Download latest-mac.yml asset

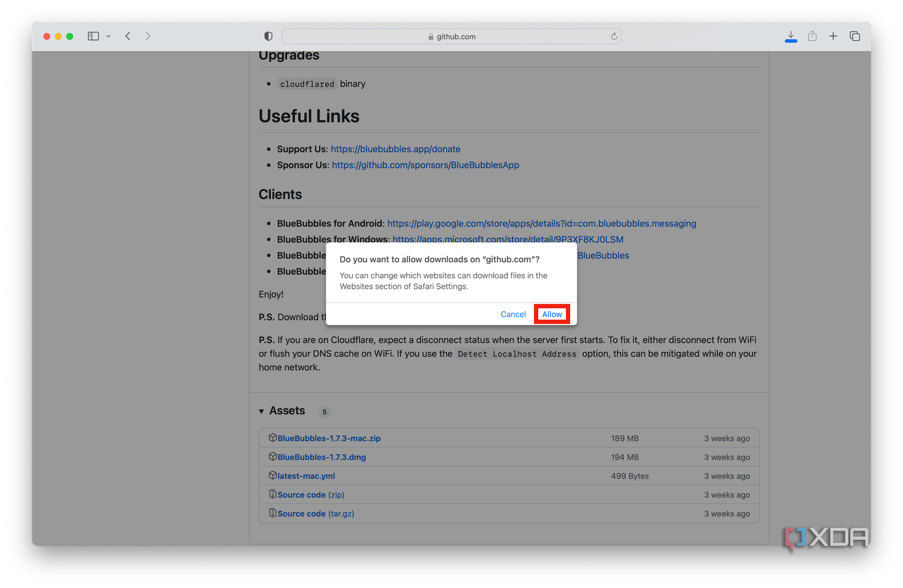[x=306, y=476]
